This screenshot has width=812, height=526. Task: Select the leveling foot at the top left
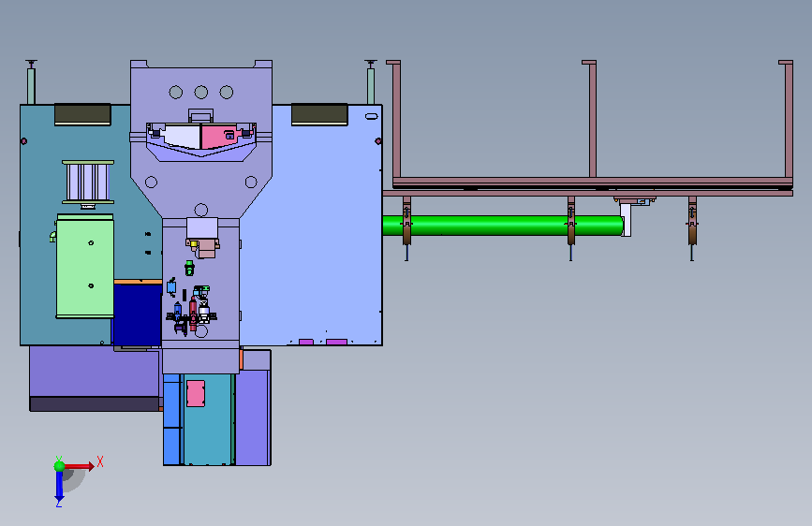click(31, 82)
